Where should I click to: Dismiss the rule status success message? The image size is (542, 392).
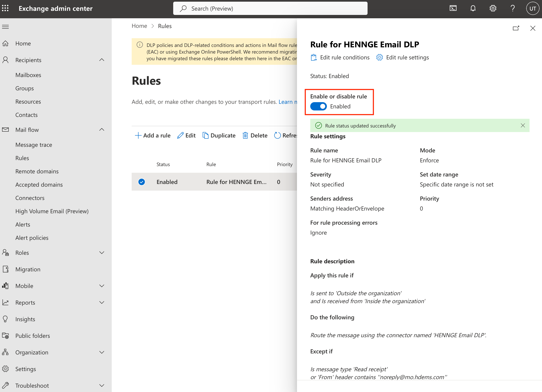[523, 125]
